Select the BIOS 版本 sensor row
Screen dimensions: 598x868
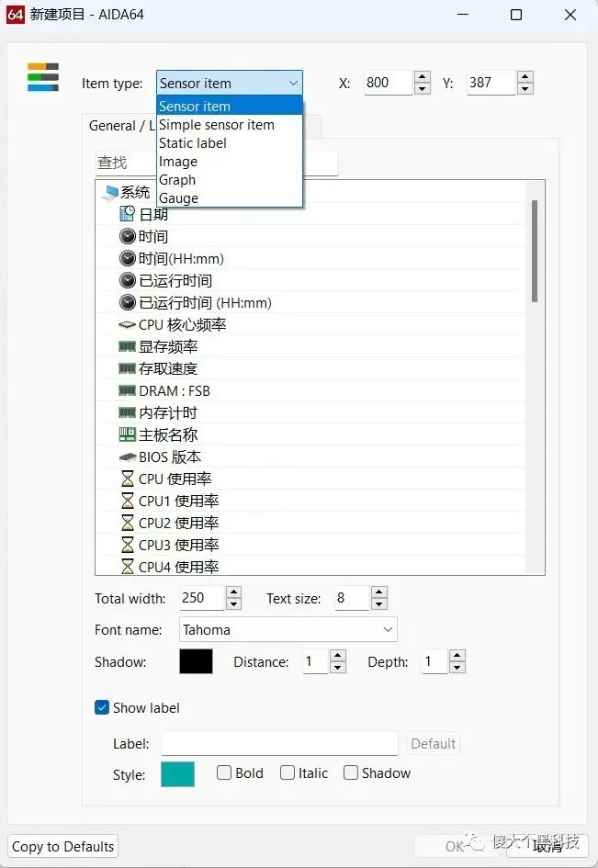[310, 457]
